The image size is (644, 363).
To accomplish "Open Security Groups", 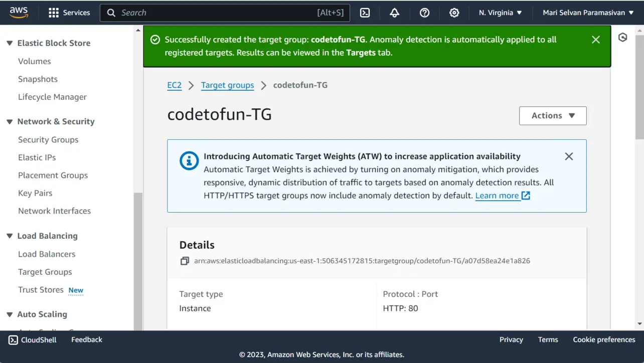I will 48,140.
